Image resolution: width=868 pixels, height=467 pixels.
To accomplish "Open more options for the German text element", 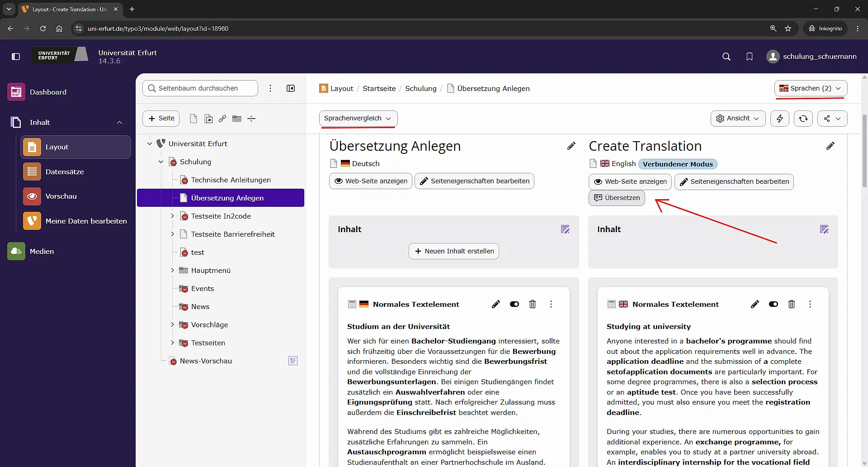I will coord(551,304).
